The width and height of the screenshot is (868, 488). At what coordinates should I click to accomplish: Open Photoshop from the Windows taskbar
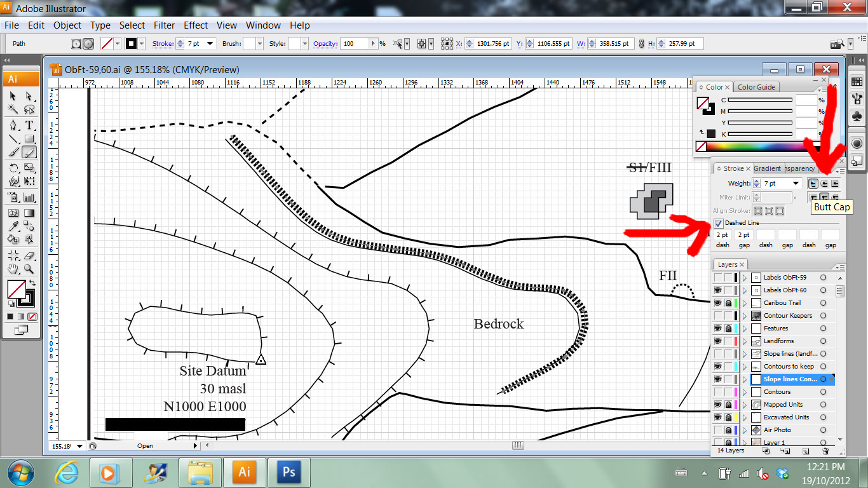pos(289,473)
